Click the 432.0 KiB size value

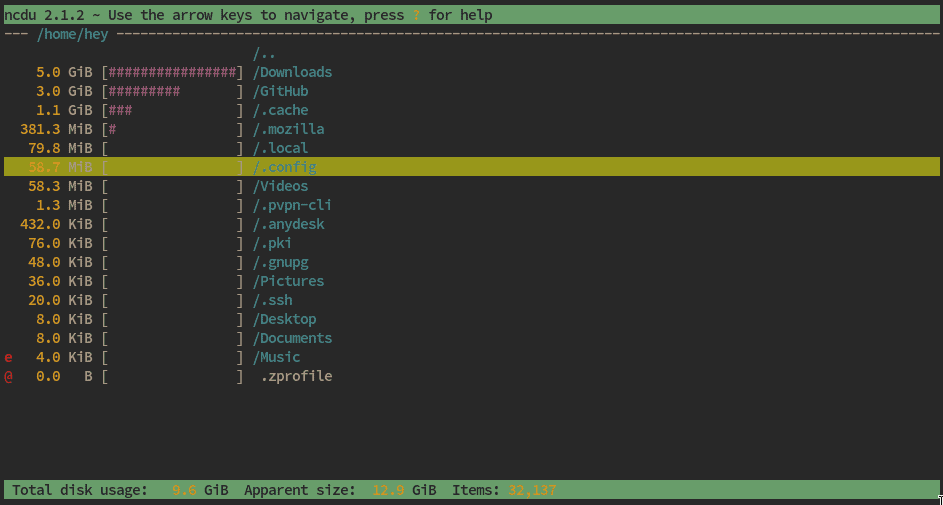57,224
